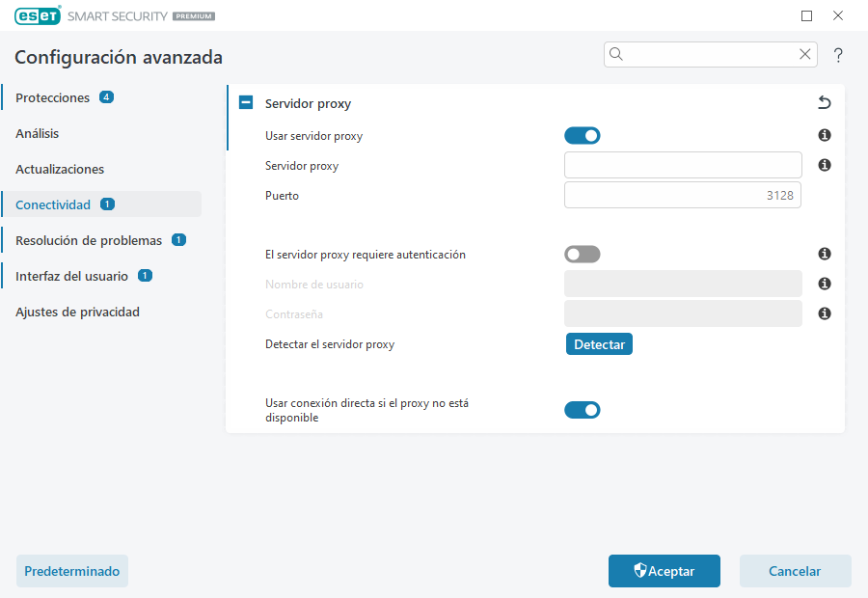Viewport: 868px width, 598px height.
Task: Click inside the Servidor proxy address field
Action: 682,165
